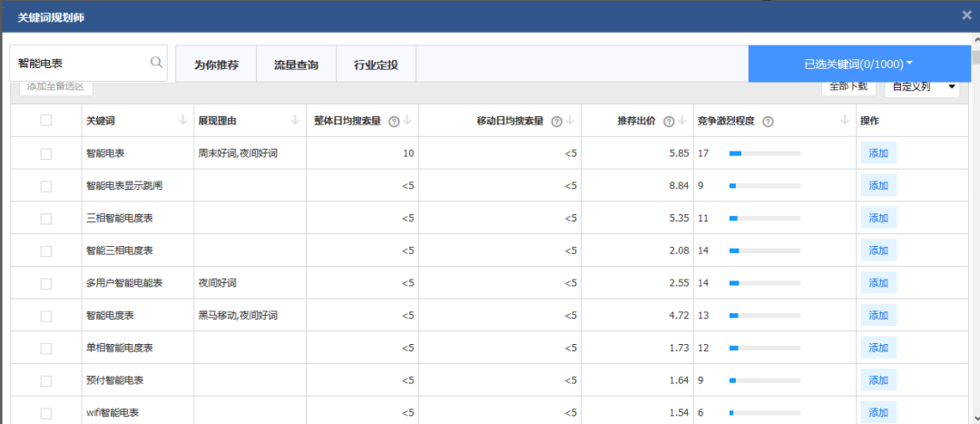Check the 智能三相电度表 row checkbox
The image size is (980, 424).
click(x=46, y=251)
